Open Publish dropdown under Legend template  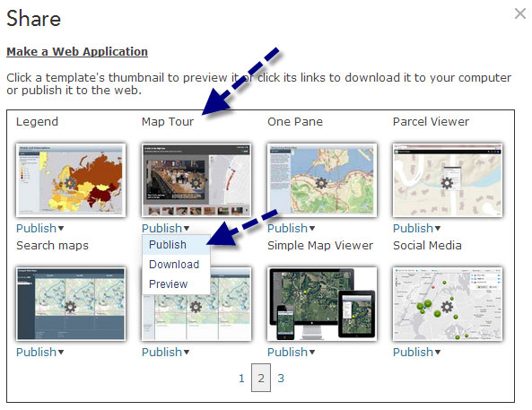pyautogui.click(x=40, y=229)
